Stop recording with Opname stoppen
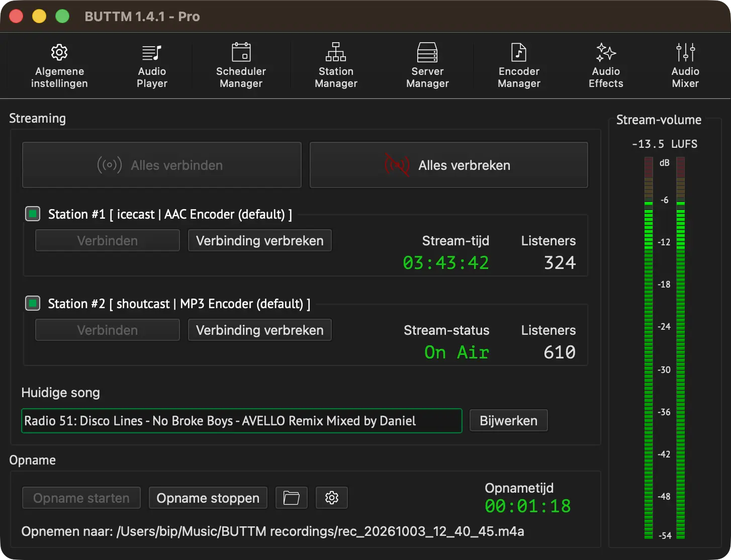The image size is (731, 560). (208, 498)
